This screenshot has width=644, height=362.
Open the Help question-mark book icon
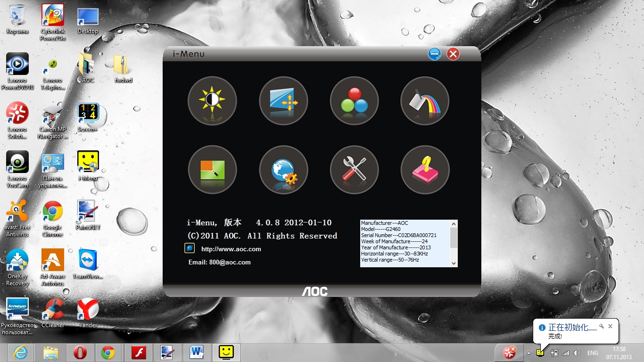(x=425, y=170)
